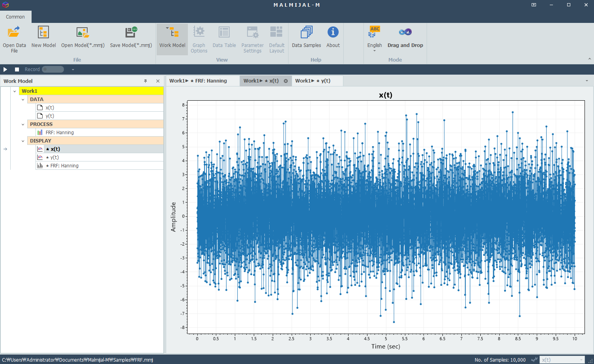The height and width of the screenshot is (364, 594).
Task: Click the ribbon display options title-bar icon
Action: (x=534, y=5)
